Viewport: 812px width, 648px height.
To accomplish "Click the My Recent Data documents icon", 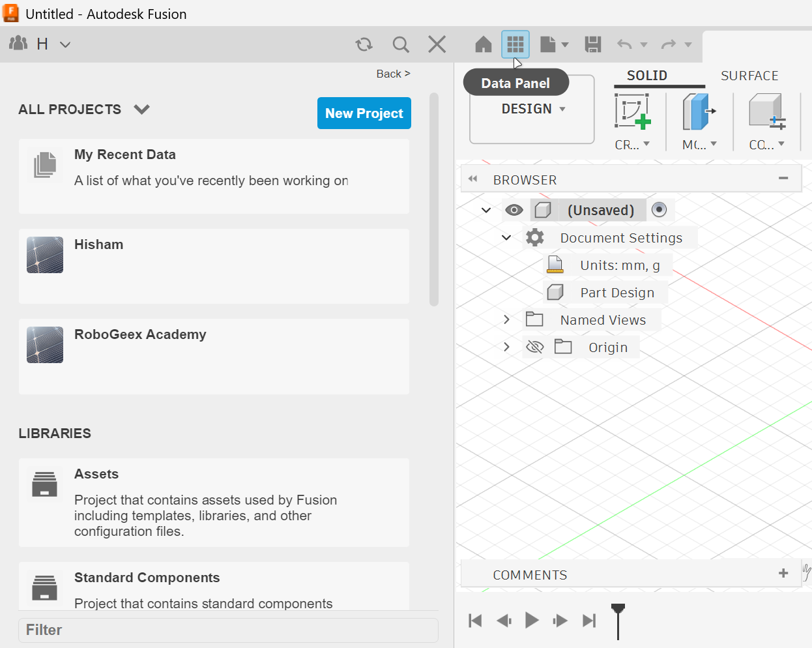I will (x=45, y=164).
